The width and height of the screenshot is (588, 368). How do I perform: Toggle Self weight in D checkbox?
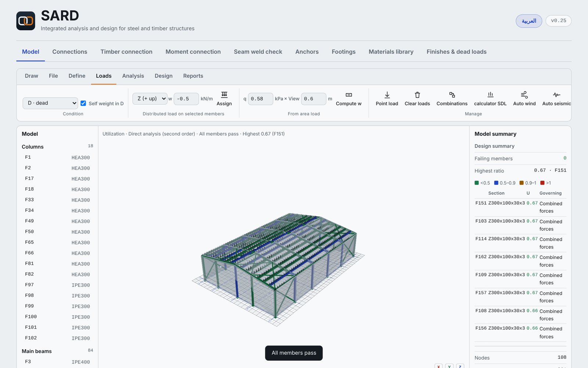(83, 103)
